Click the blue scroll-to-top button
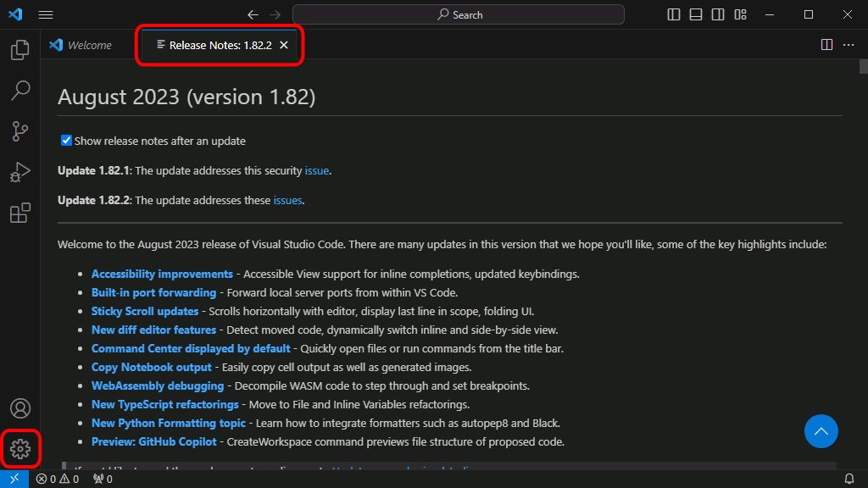The width and height of the screenshot is (868, 488). coord(821,431)
